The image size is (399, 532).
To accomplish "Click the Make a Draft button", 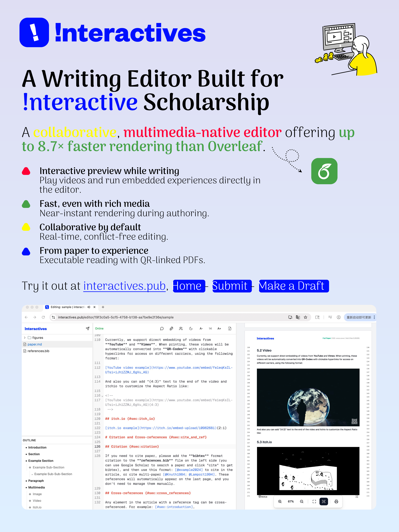I will (294, 286).
